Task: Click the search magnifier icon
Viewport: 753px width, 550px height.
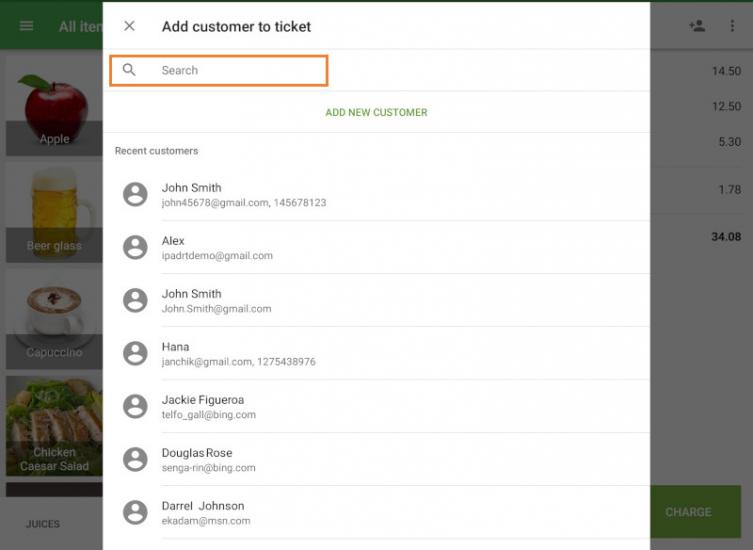Action: click(x=129, y=70)
